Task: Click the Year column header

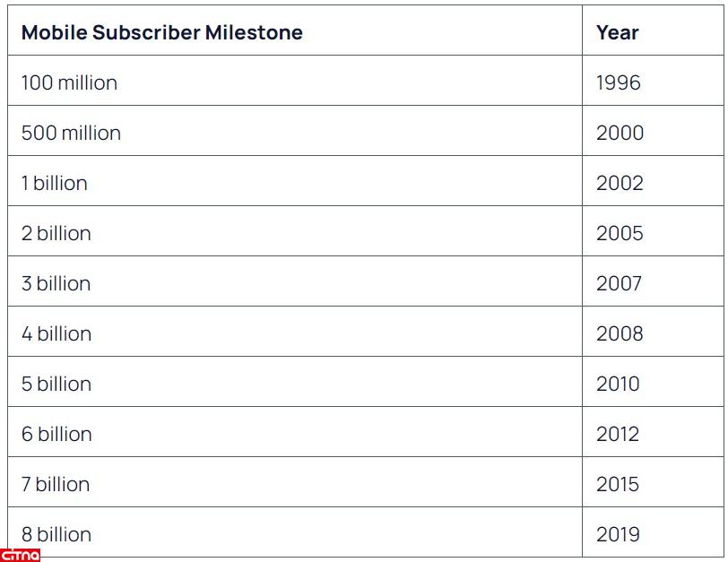Action: point(617,33)
